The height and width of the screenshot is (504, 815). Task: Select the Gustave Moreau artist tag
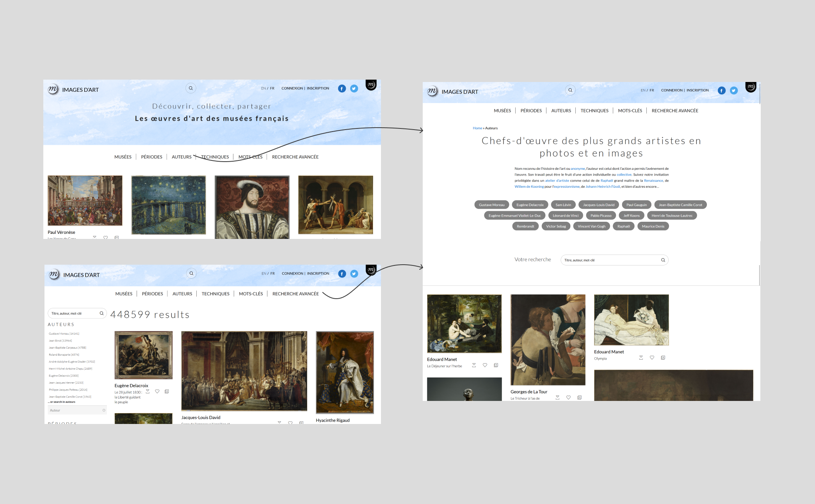[492, 205]
